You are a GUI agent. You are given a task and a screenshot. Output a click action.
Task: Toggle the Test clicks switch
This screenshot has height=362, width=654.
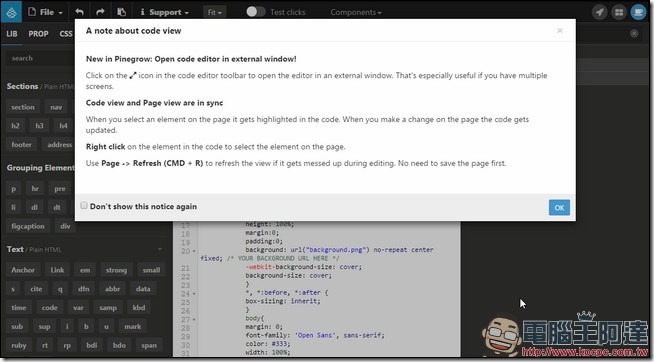point(256,12)
